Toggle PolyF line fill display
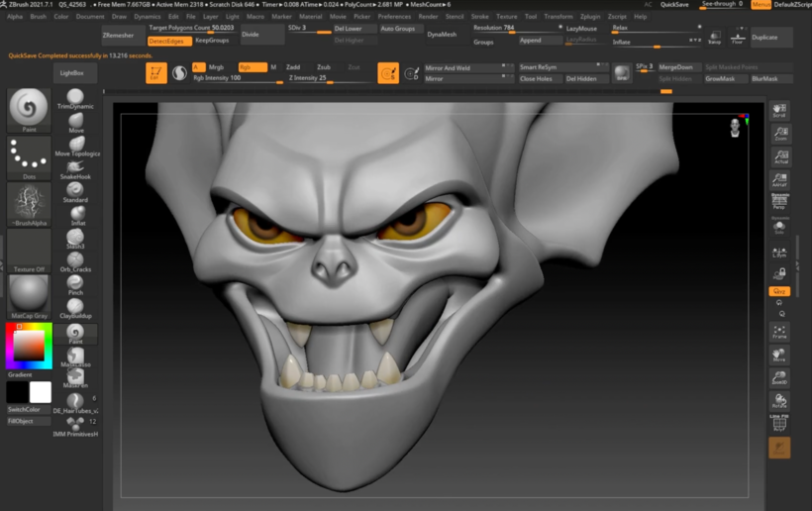812x511 pixels. click(x=779, y=424)
